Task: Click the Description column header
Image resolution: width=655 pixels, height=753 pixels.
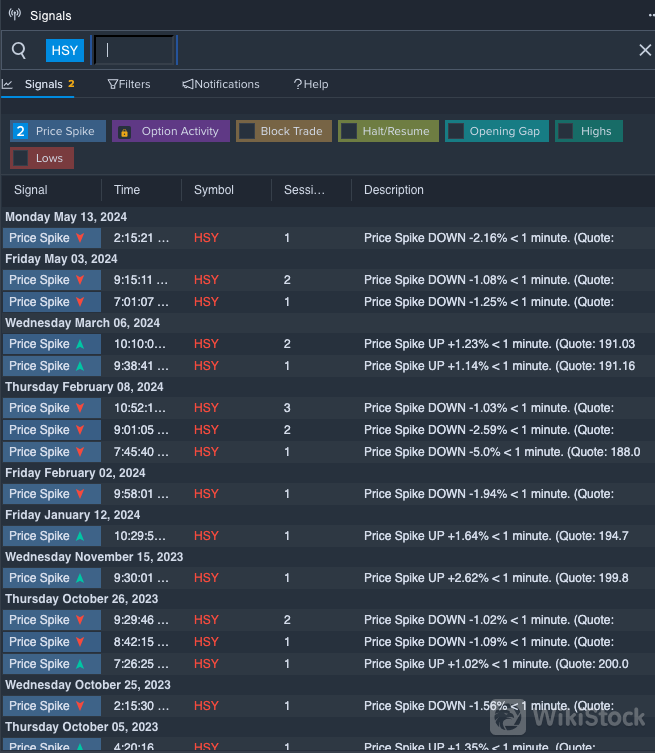Action: tap(394, 190)
